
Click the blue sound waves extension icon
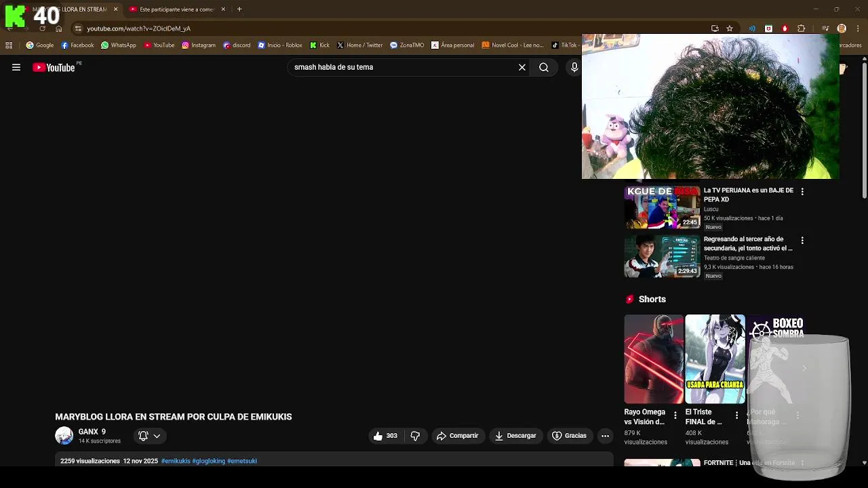pyautogui.click(x=752, y=28)
